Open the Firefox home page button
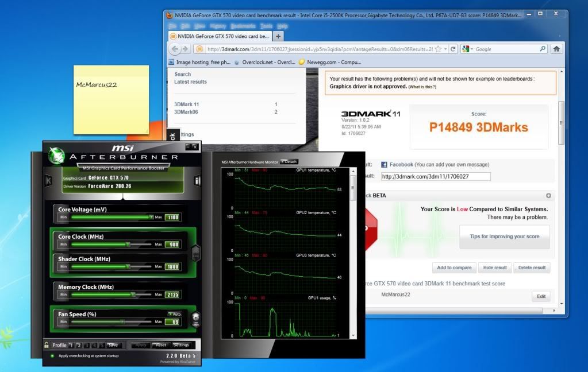The width and height of the screenshot is (588, 372). click(556, 49)
